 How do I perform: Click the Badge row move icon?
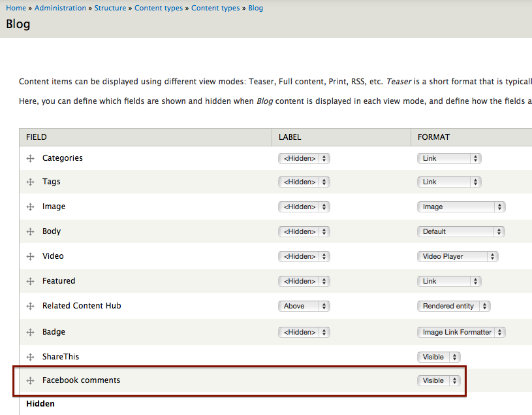point(30,333)
